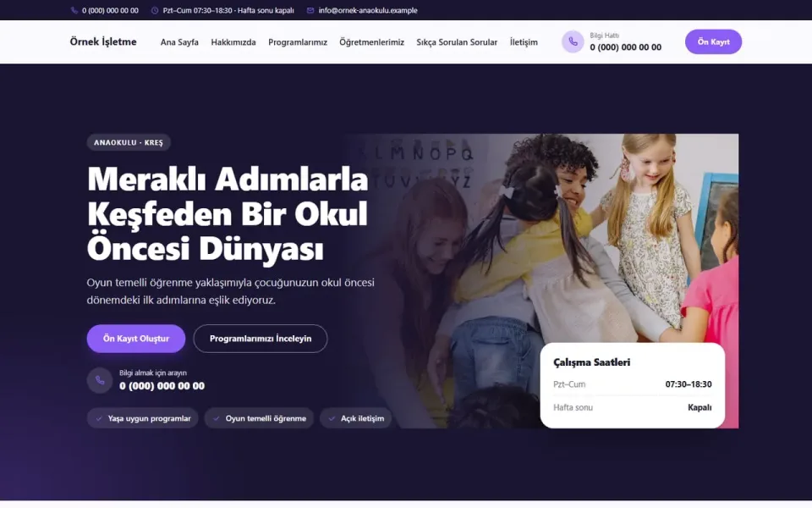Open Programlarımız in the navigation

[x=298, y=42]
